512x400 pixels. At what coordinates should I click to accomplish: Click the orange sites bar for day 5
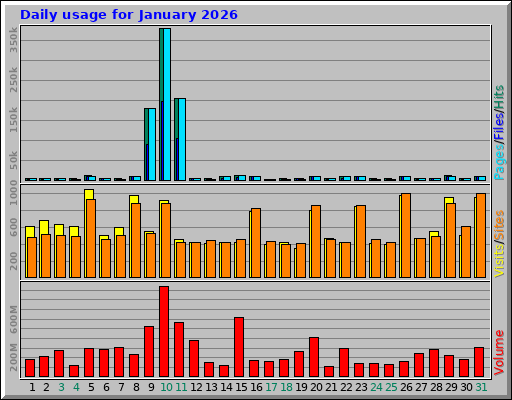91,238
